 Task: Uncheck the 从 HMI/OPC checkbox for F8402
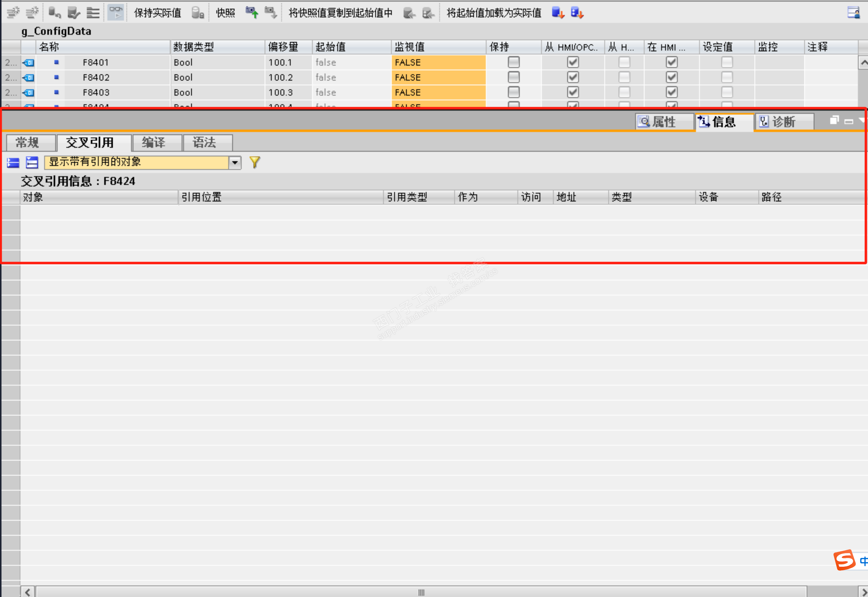[573, 77]
